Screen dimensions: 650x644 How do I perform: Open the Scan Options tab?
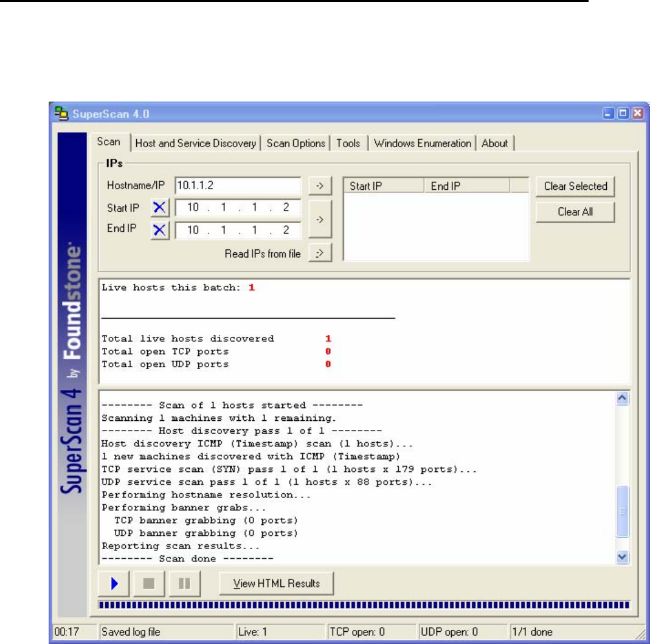point(296,144)
